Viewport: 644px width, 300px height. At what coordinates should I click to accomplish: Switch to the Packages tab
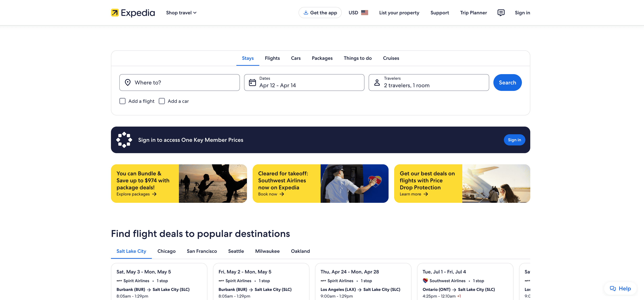tap(322, 58)
